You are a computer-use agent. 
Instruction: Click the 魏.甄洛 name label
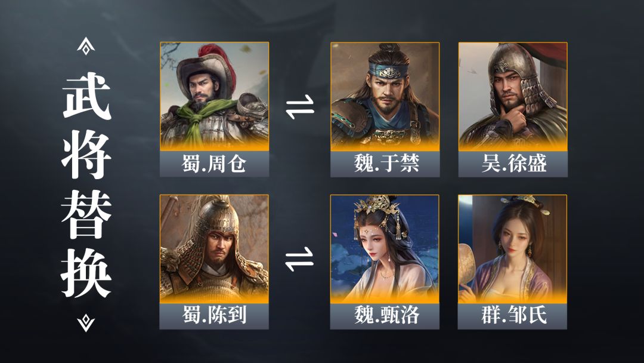pyautogui.click(x=385, y=316)
